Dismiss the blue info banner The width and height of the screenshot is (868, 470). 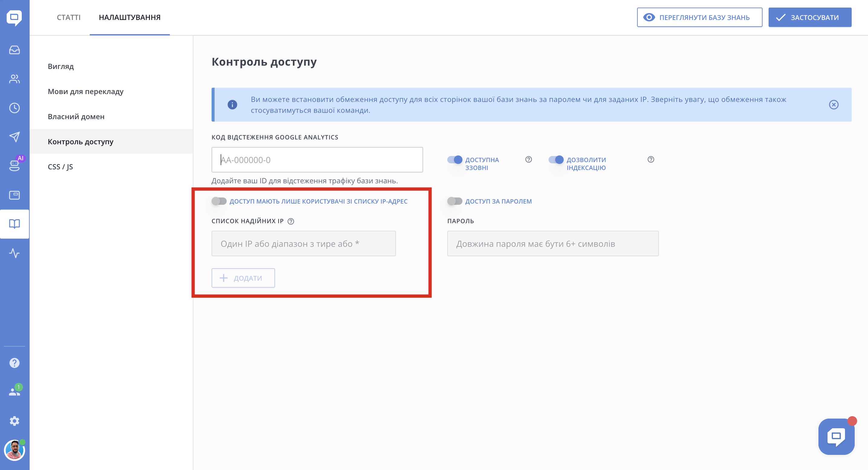click(833, 105)
